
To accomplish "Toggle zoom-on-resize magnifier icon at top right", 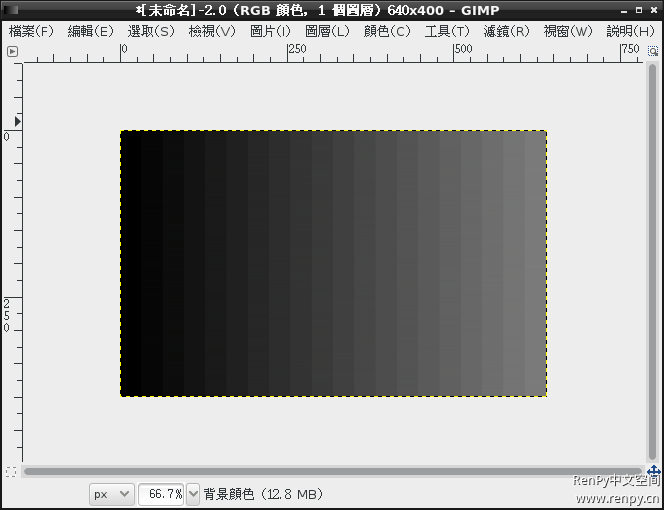I will (653, 51).
